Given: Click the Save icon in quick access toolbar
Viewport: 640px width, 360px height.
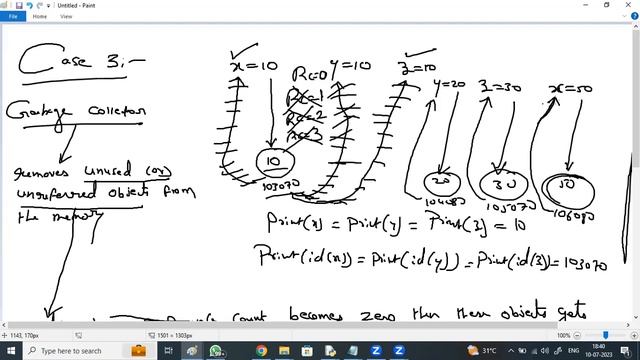Looking at the screenshot, I should [19, 5].
